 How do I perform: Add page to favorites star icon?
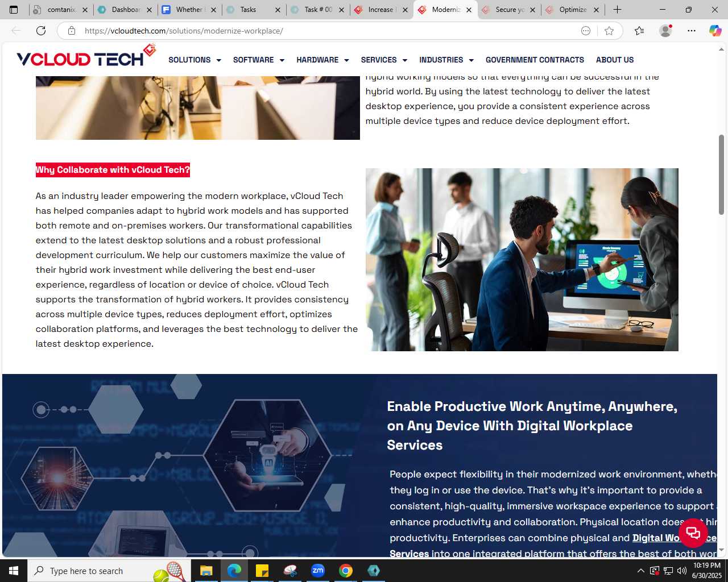[609, 31]
